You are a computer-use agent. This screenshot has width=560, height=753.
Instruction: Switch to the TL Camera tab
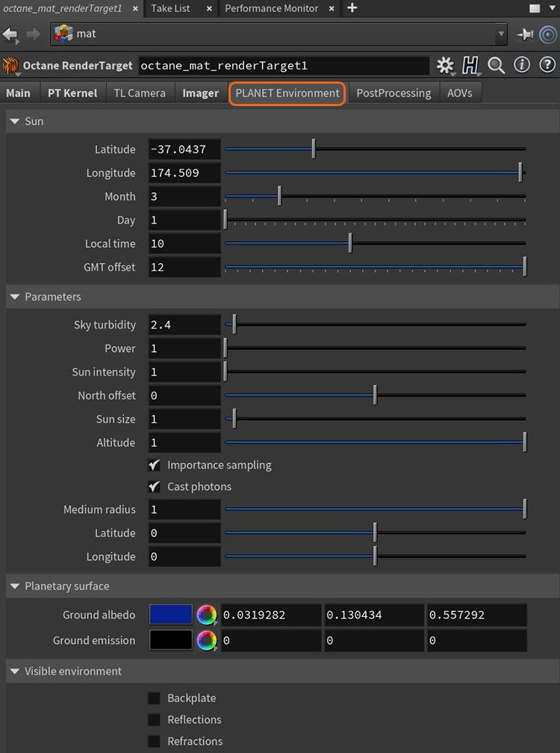click(140, 93)
